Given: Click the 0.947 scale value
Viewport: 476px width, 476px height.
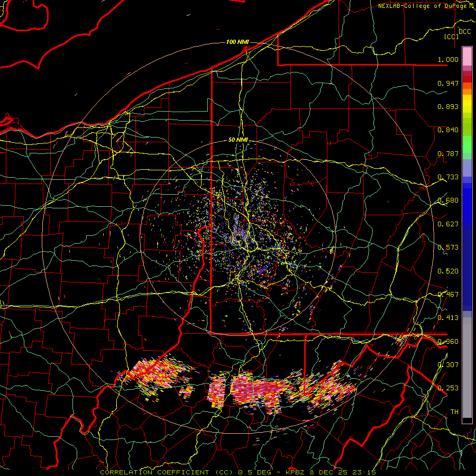Looking at the screenshot, I should (x=448, y=83).
